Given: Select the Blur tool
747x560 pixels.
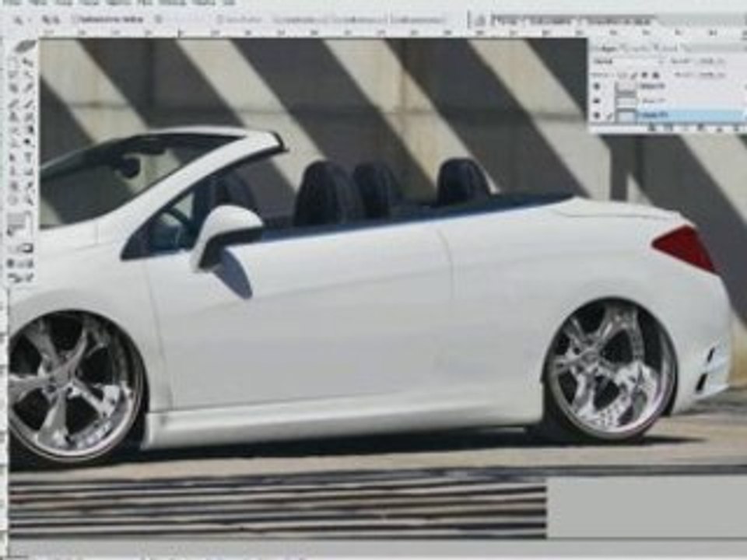Looking at the screenshot, I should tap(13, 142).
